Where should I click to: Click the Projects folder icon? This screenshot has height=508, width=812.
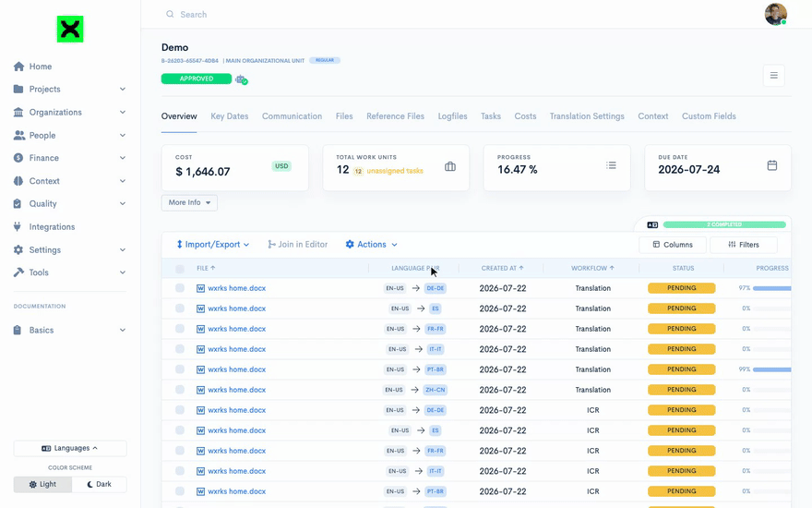coord(18,90)
